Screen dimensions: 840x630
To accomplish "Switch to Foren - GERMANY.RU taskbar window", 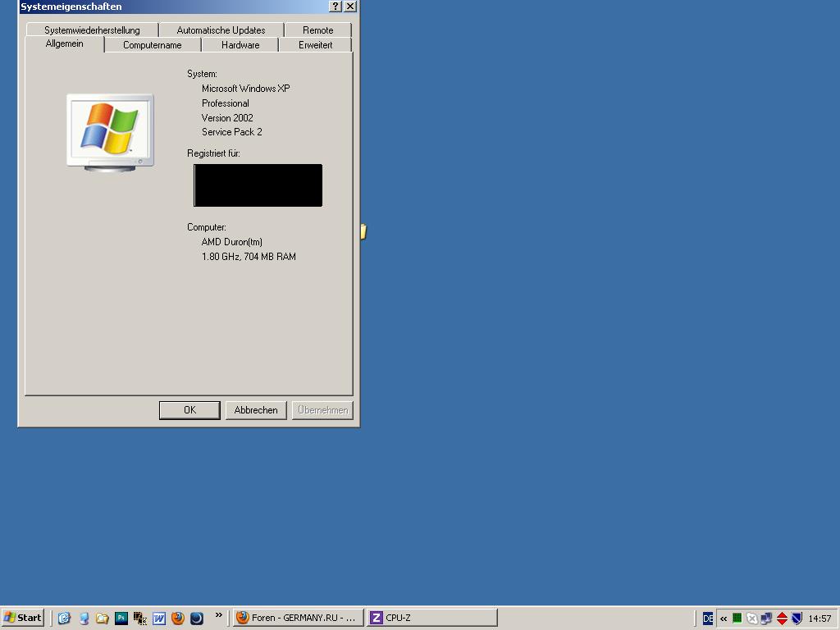I will tap(299, 618).
